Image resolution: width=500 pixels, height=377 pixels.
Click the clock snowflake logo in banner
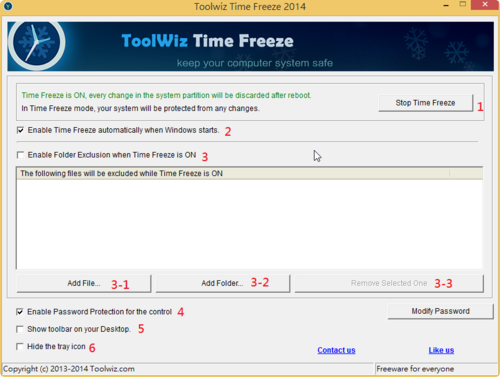pyautogui.click(x=36, y=43)
